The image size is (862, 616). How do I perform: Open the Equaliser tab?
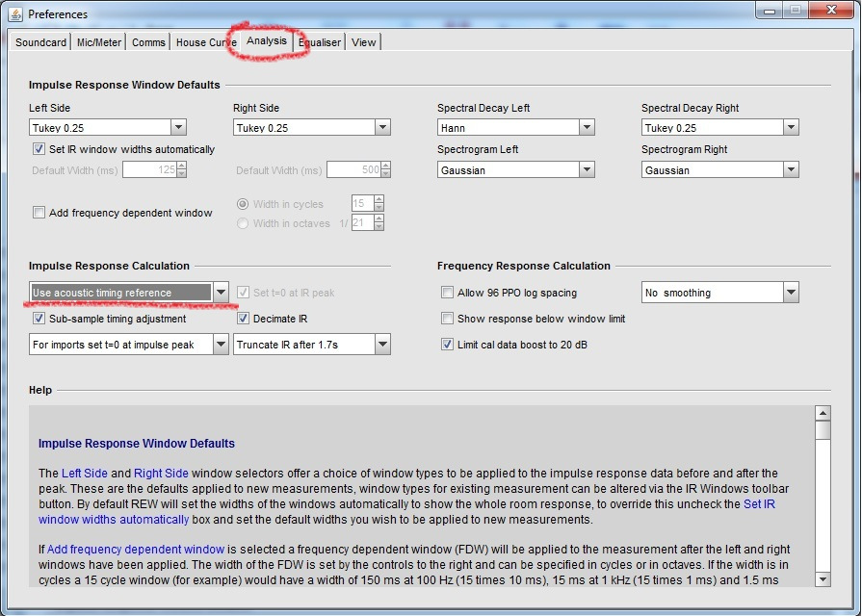[x=320, y=42]
